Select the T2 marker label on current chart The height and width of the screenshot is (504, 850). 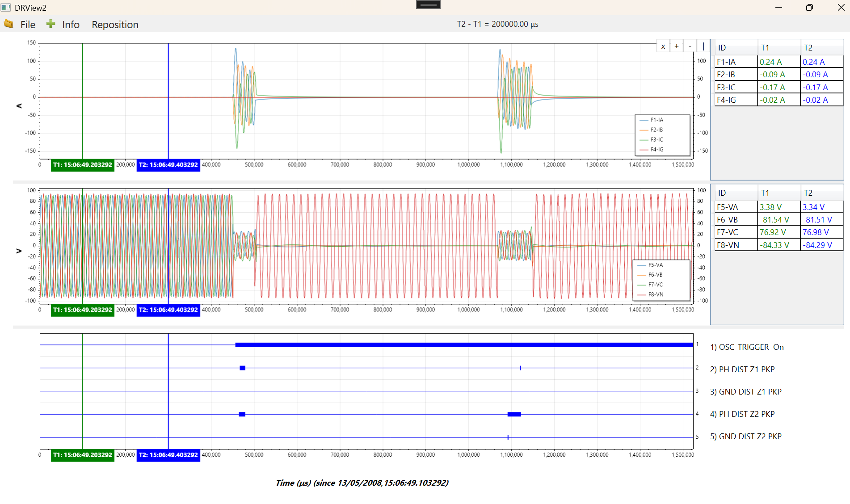click(168, 165)
